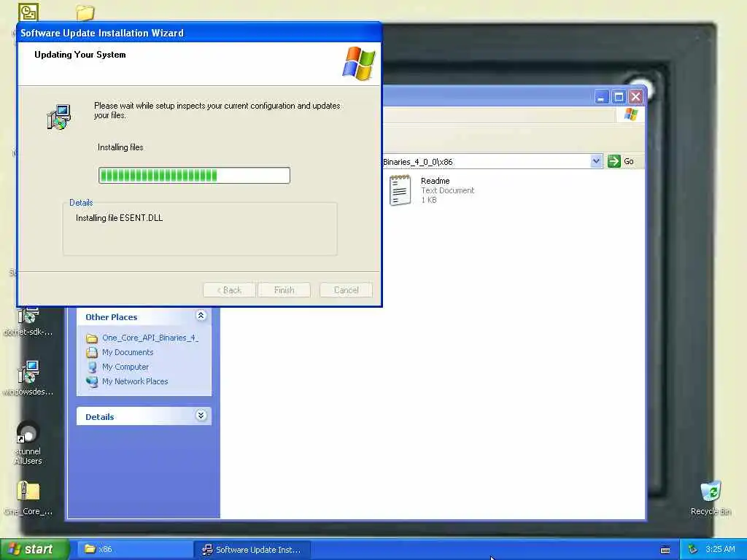Click Windows flag throbber in Explorer toolbar
The image size is (747, 560).
coord(631,114)
